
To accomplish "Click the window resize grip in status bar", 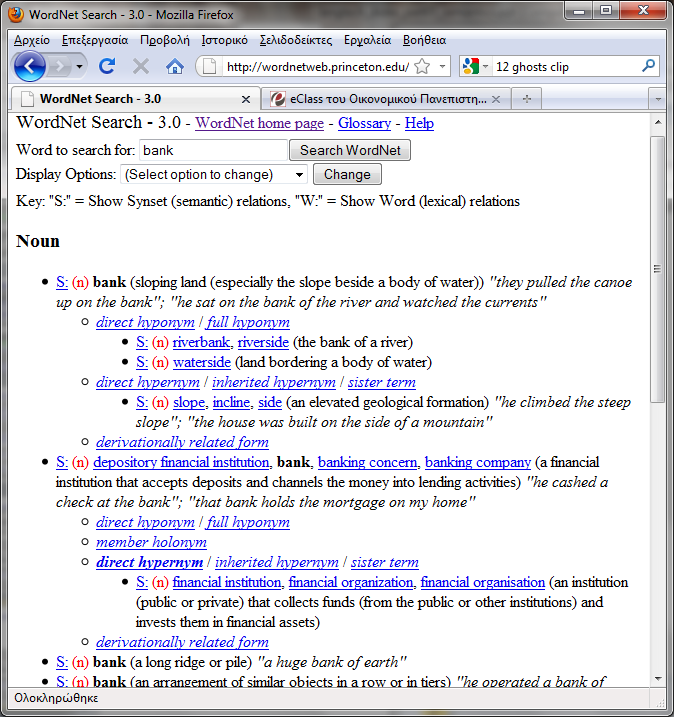I will [x=659, y=702].
